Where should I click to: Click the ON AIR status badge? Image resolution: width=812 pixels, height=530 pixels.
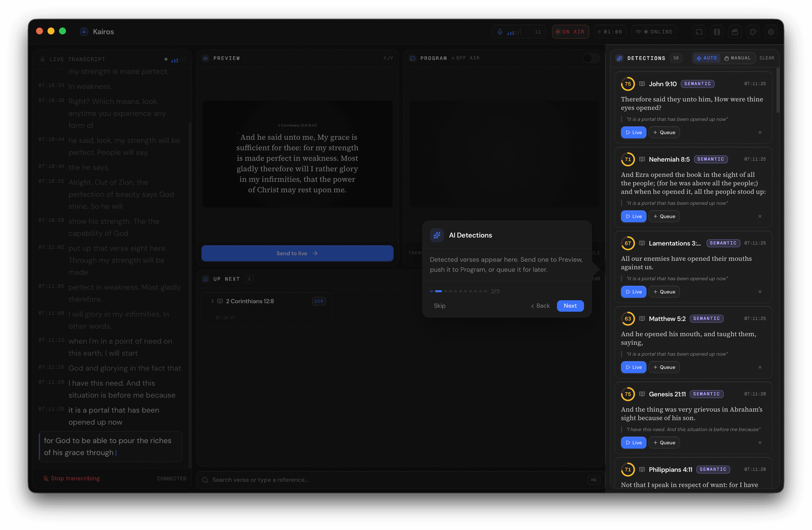click(570, 32)
